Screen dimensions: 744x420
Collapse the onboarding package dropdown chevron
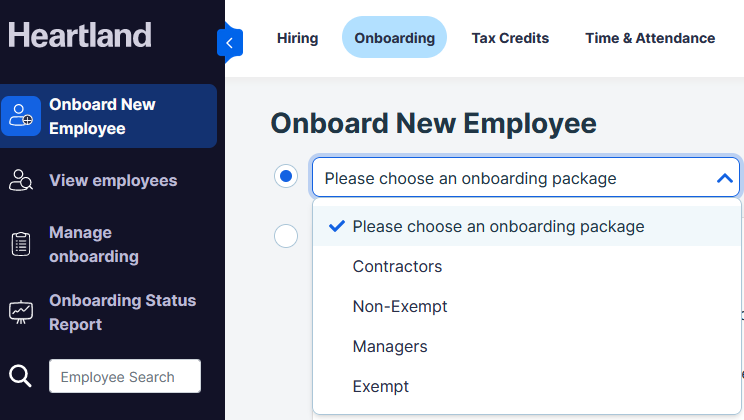(725, 178)
